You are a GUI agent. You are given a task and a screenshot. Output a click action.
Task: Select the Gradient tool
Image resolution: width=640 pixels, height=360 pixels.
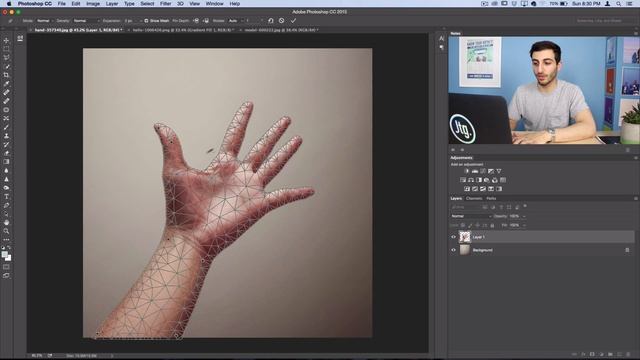(6, 162)
